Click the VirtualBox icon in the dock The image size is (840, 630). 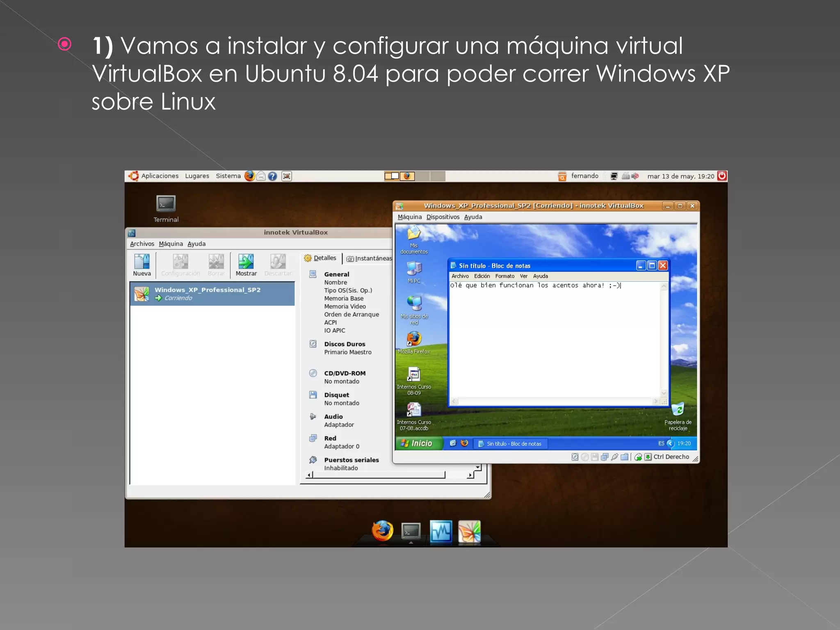coord(469,532)
